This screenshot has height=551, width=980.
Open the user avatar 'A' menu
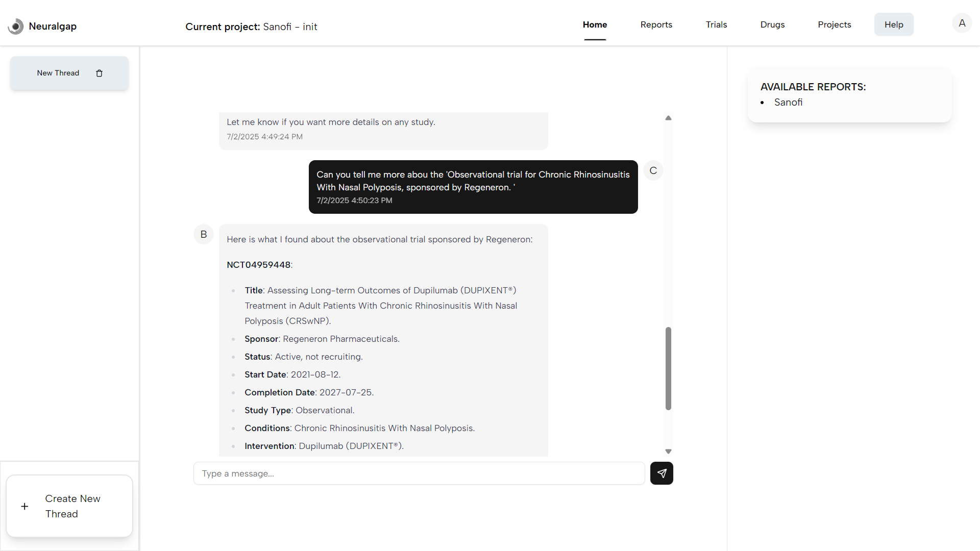point(962,23)
